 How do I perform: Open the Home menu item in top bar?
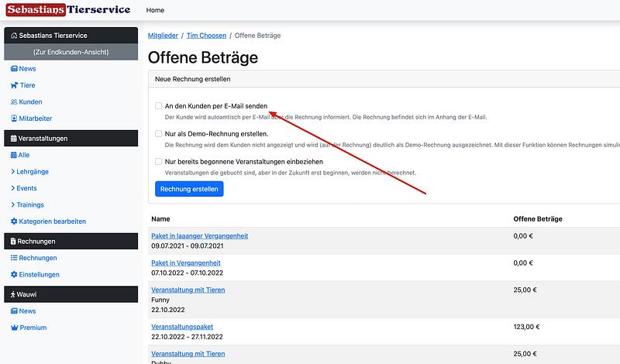coord(155,10)
